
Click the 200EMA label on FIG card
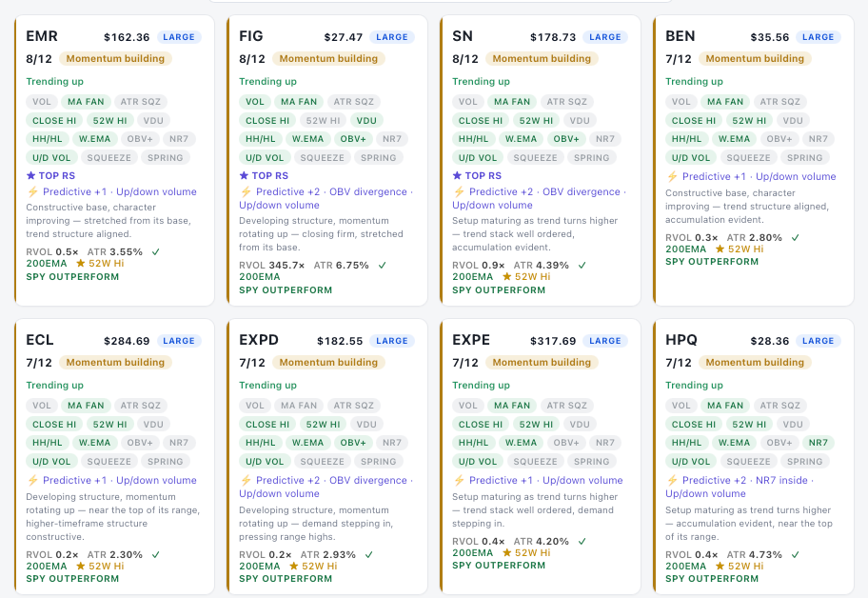(260, 277)
